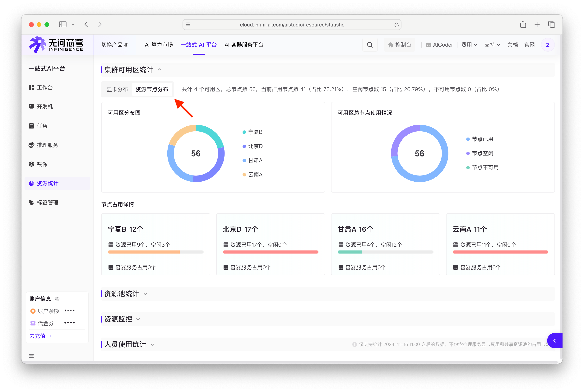584x392 pixels.
Task: Click the 宁夏B resource usage progress bar
Action: point(155,252)
